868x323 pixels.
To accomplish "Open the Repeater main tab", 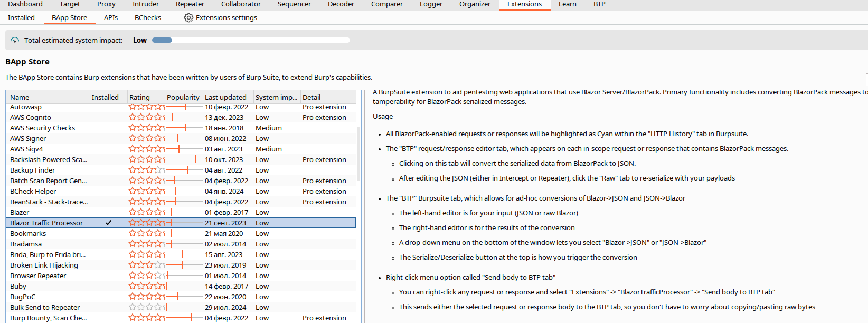I will (x=190, y=4).
